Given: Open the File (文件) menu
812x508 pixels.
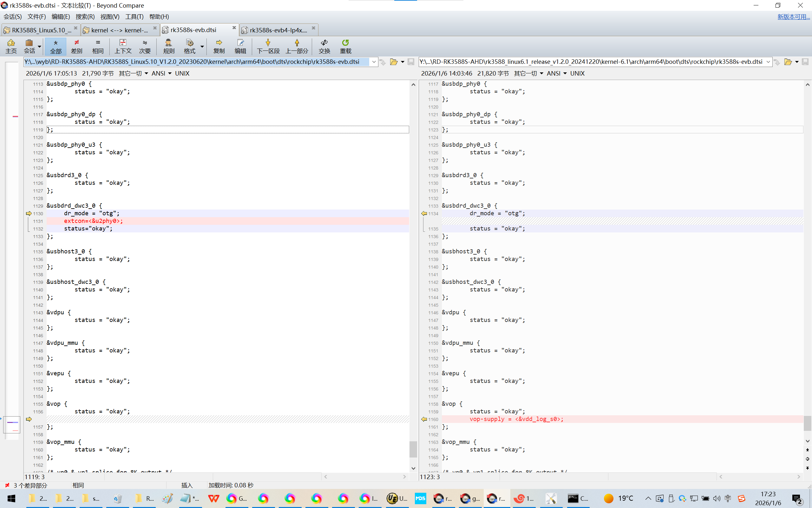Looking at the screenshot, I should point(36,17).
